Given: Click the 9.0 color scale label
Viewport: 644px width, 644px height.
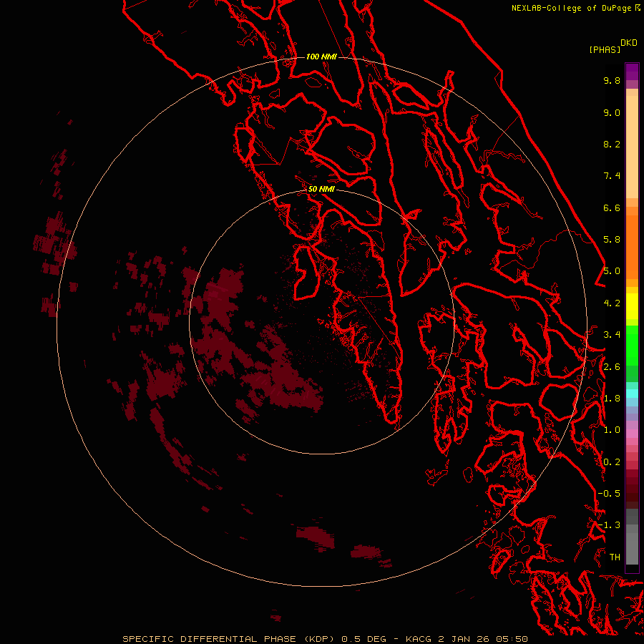Looking at the screenshot, I should coord(612,112).
